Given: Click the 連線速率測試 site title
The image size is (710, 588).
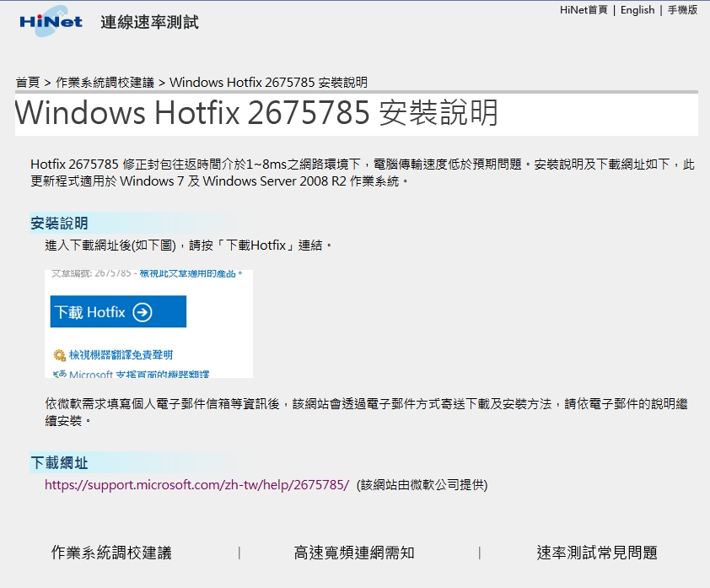Looking at the screenshot, I should (x=149, y=22).
